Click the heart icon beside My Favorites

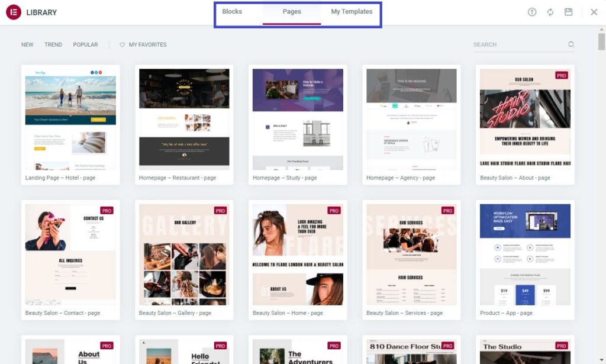click(123, 45)
